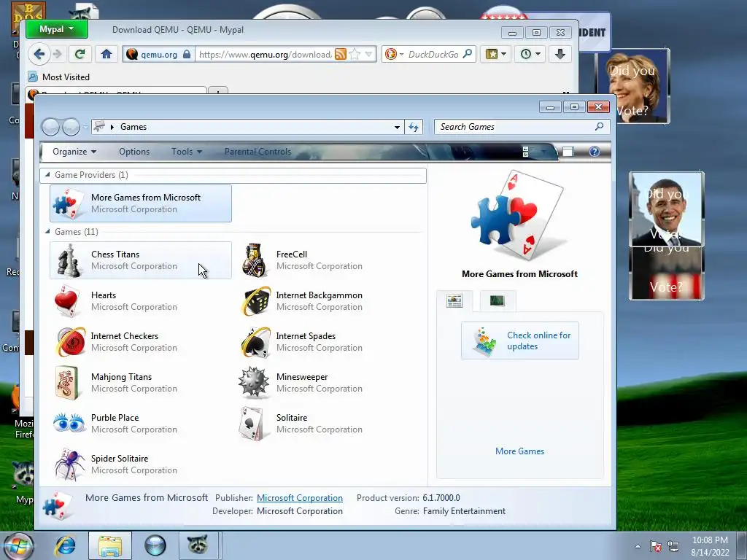Select the Minesweeper mine icon
Screen dimensions: 747x560
click(254, 382)
